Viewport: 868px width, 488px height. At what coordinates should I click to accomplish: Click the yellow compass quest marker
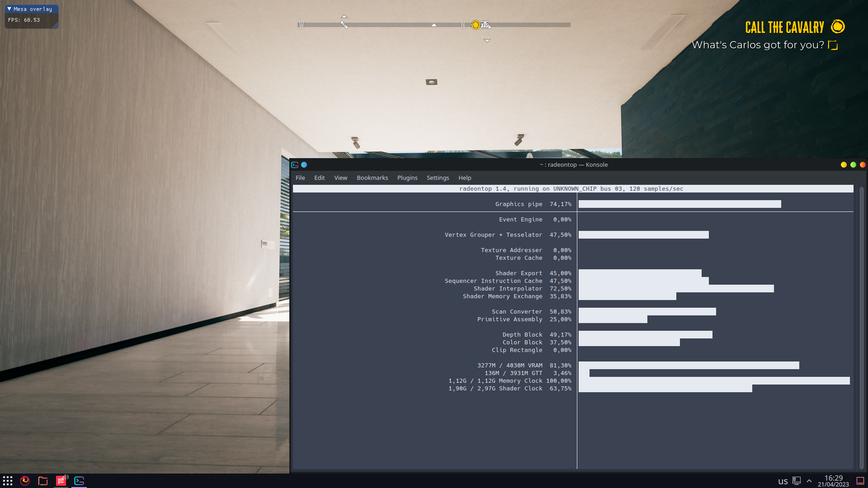click(x=475, y=25)
